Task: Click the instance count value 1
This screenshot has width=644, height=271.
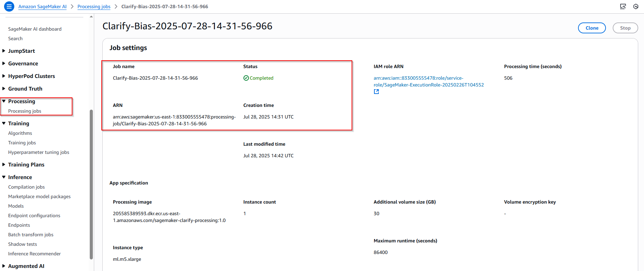Action: [x=244, y=213]
